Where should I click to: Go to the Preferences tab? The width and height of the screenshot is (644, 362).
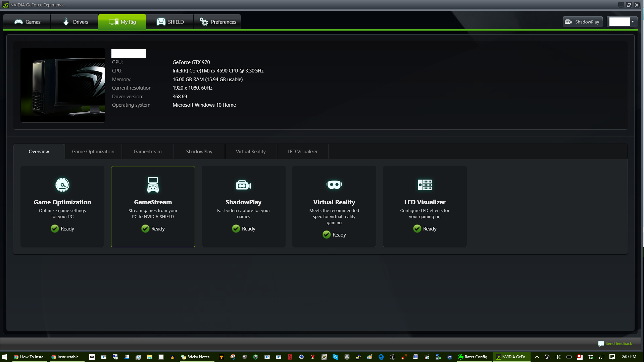pyautogui.click(x=217, y=22)
